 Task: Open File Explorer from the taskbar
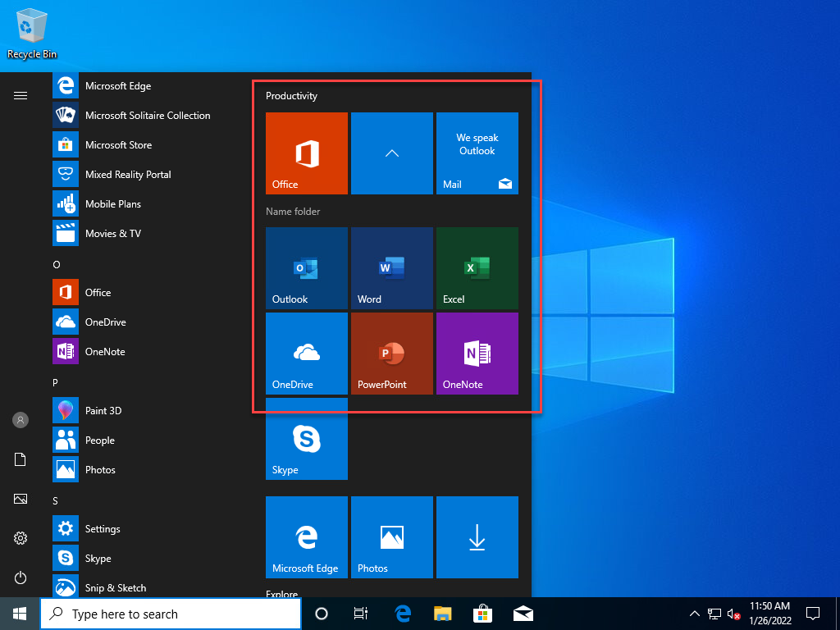point(442,614)
